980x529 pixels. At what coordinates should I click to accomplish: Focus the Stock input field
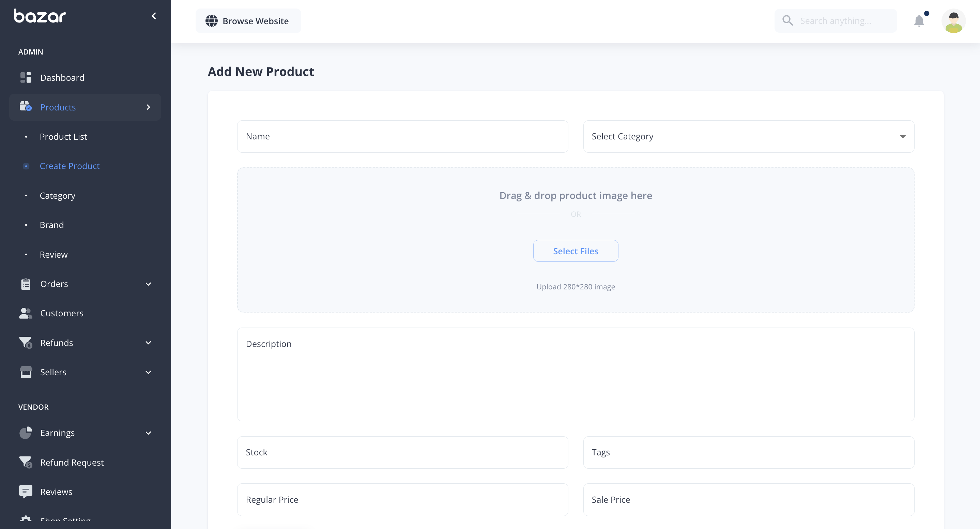pyautogui.click(x=402, y=453)
